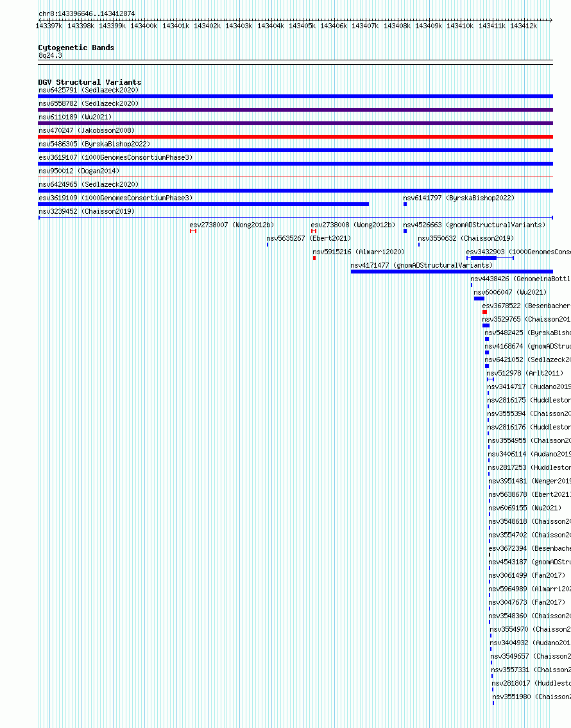Click label nsv3061499 (Fan2017)

pyautogui.click(x=527, y=575)
